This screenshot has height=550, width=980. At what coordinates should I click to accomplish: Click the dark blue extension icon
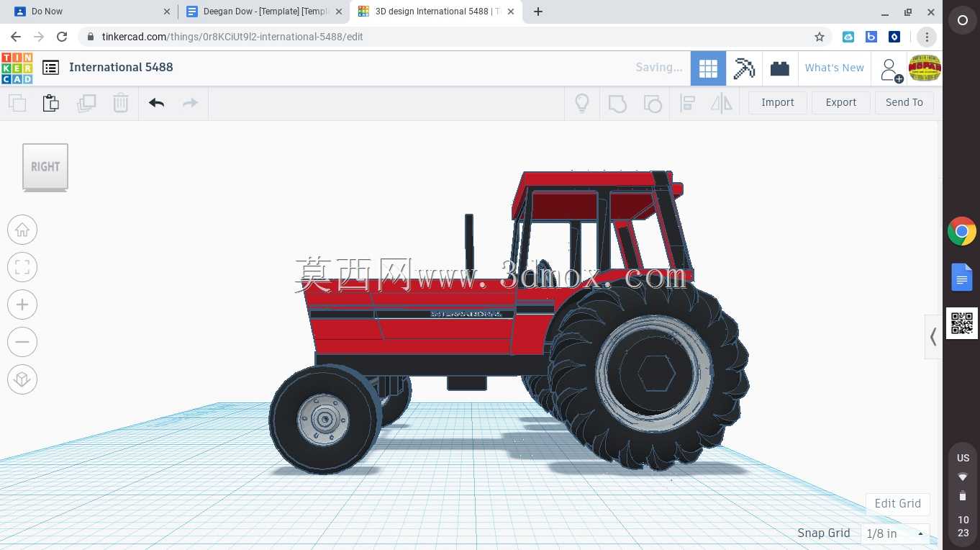pos(894,37)
